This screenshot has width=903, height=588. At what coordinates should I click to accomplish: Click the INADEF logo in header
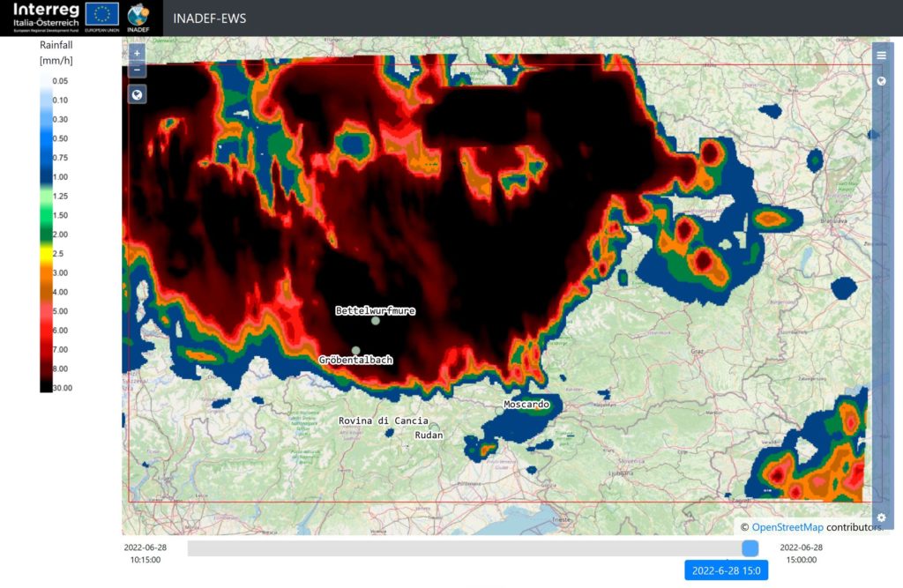click(138, 18)
